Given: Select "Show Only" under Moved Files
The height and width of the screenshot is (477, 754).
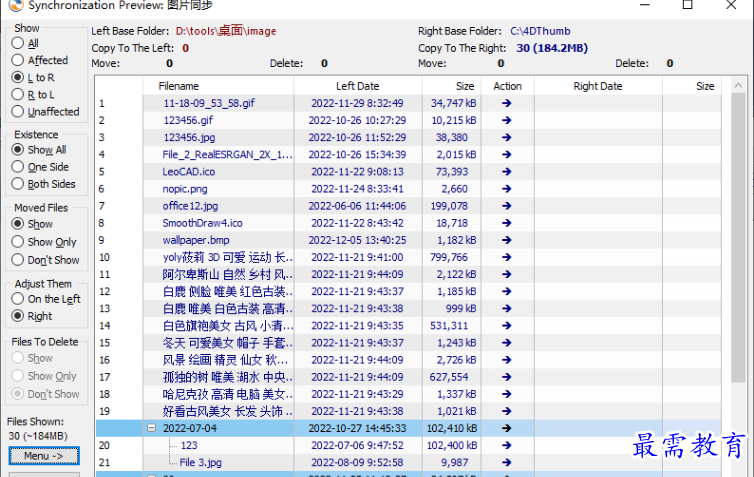Looking at the screenshot, I should tap(18, 242).
